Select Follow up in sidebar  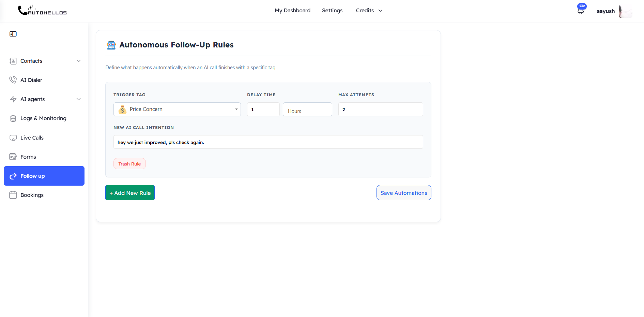click(x=44, y=176)
